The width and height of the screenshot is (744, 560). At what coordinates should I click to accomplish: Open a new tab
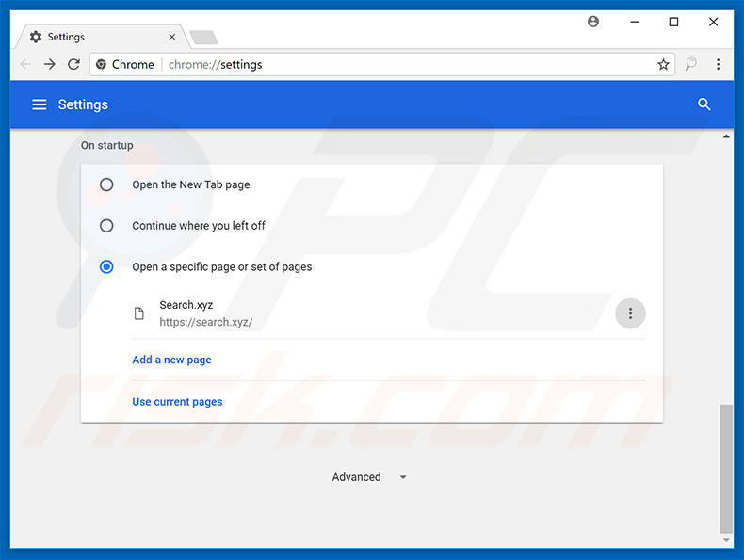pyautogui.click(x=203, y=37)
